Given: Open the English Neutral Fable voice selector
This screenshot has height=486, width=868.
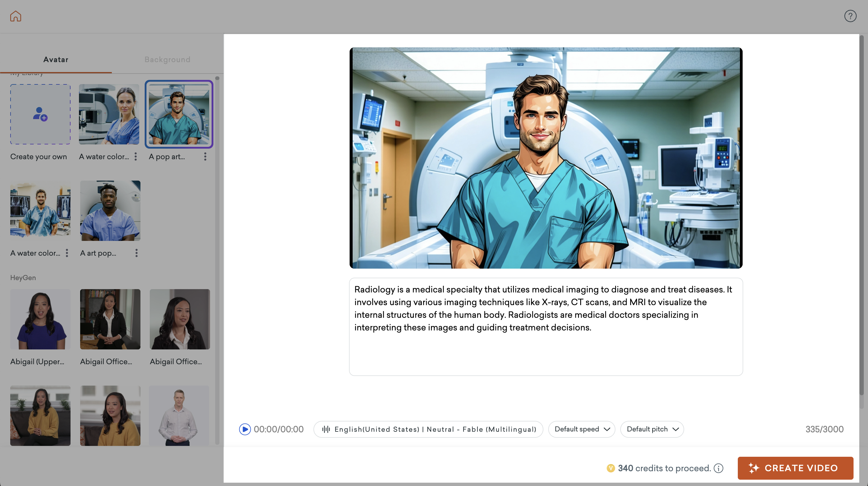Looking at the screenshot, I should coord(428,429).
